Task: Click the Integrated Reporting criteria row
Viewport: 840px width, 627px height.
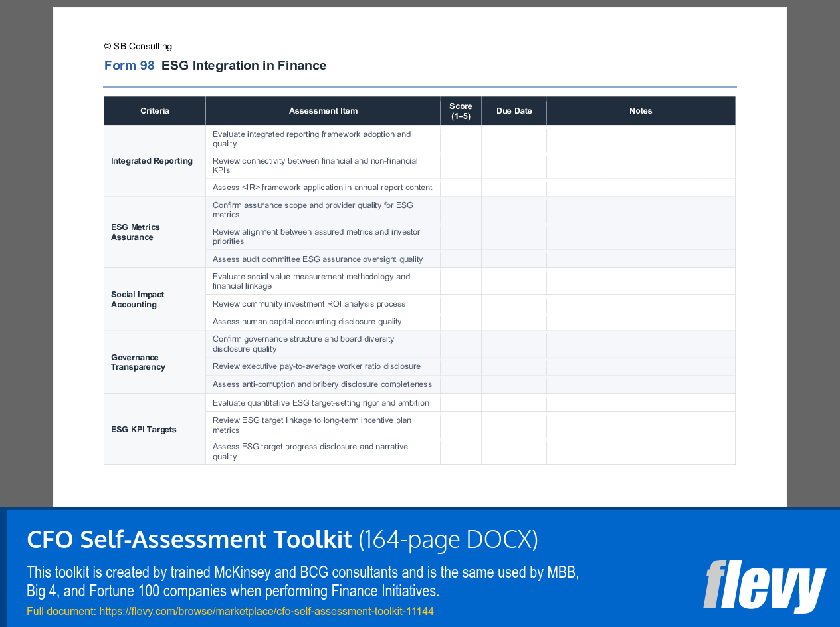Action: click(152, 160)
